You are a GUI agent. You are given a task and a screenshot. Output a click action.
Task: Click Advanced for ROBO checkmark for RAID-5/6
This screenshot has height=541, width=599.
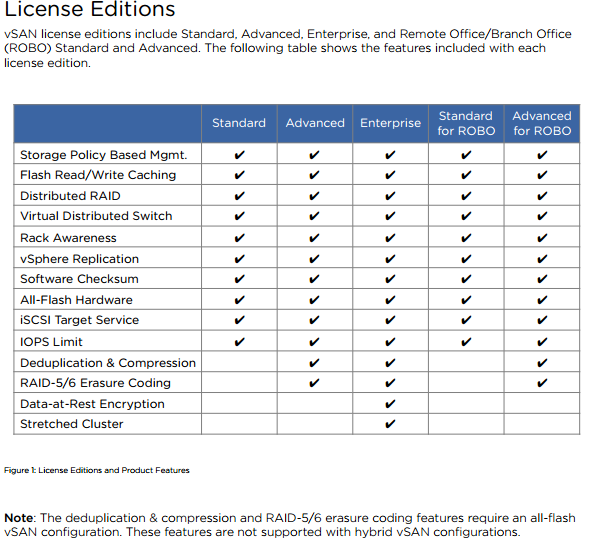tap(542, 382)
